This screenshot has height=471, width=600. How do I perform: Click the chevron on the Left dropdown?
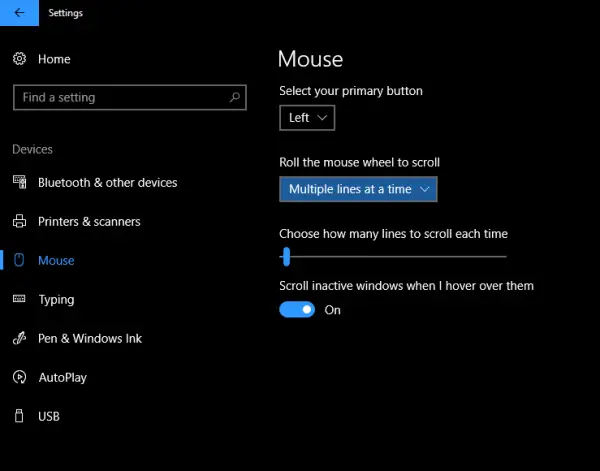(322, 118)
